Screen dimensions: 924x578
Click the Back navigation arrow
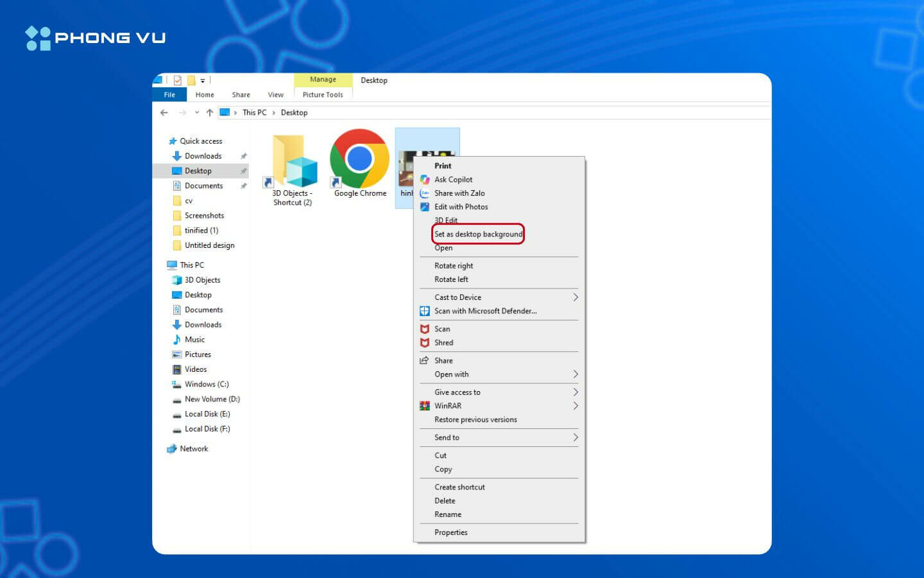tap(164, 112)
